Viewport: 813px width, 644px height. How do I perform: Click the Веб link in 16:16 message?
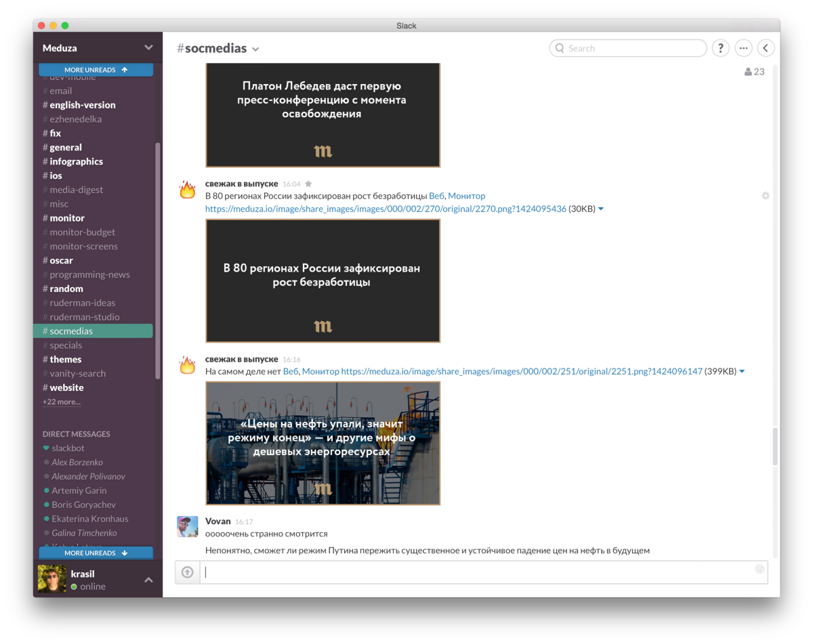(x=291, y=371)
